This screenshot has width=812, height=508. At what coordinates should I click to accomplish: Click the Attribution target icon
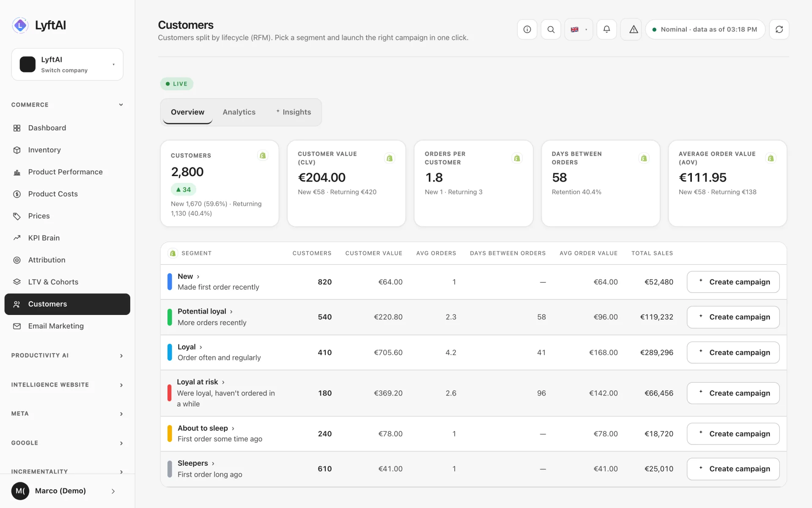coord(17,260)
